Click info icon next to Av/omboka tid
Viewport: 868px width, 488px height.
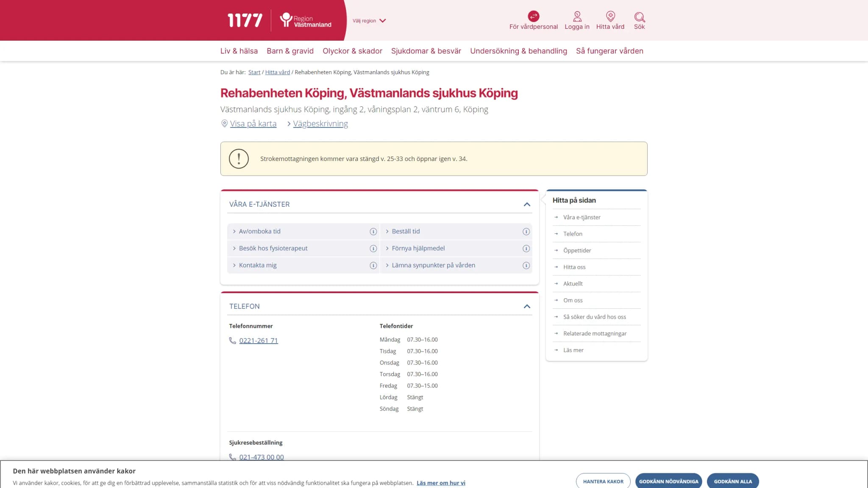pyautogui.click(x=373, y=232)
